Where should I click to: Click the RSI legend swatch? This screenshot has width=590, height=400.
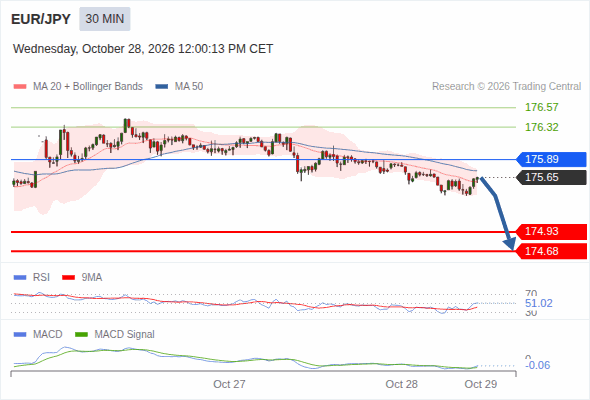coord(20,278)
